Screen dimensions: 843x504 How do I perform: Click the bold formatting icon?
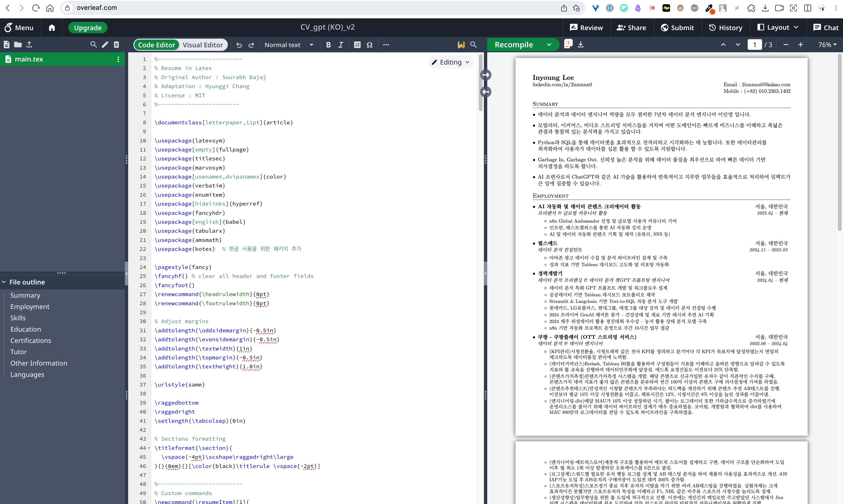click(x=328, y=45)
